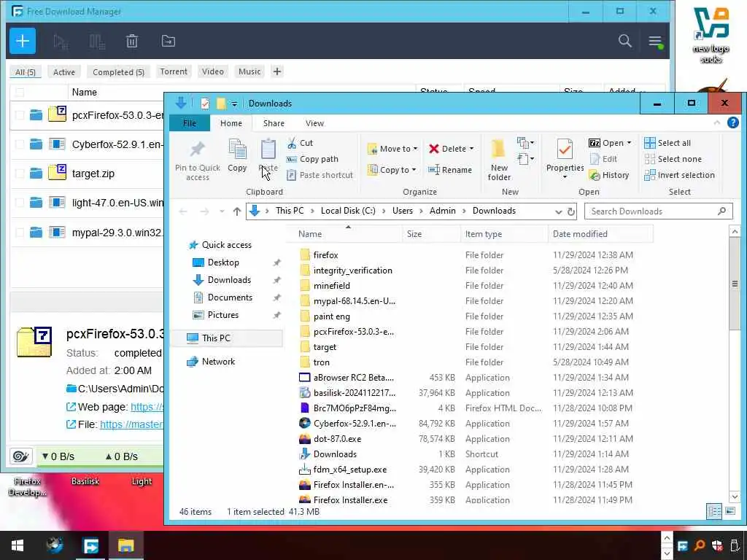Check the target.zip download checkbox
The height and width of the screenshot is (560, 747).
coord(20,174)
